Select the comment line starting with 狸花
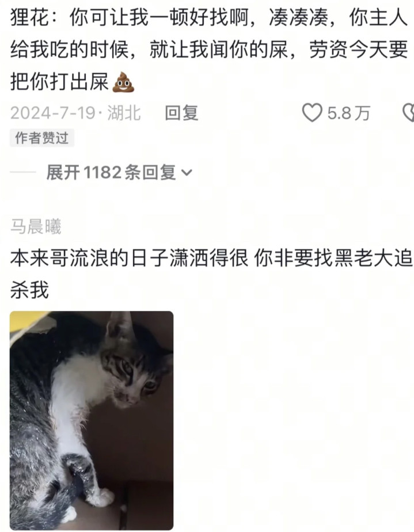This screenshot has height=532, width=414. coord(208,18)
